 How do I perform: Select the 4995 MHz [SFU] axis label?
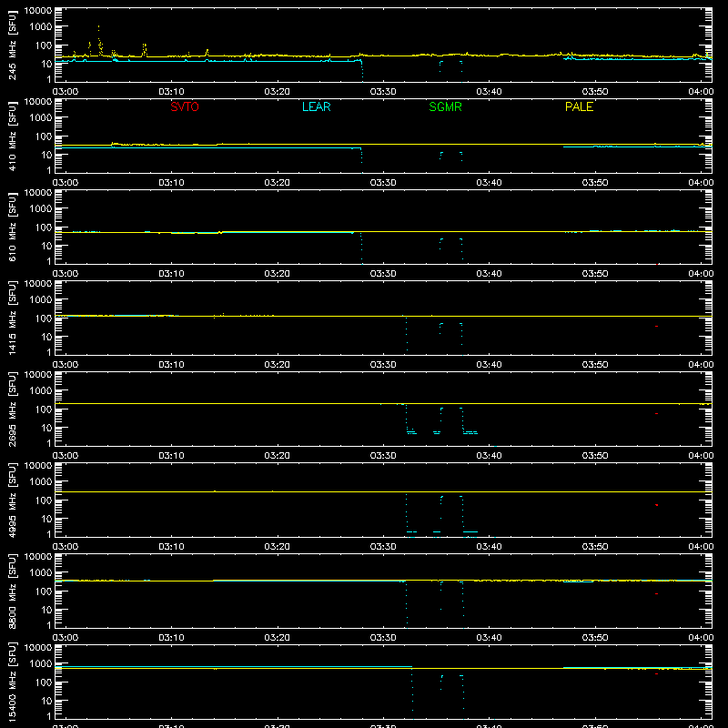tap(12, 500)
